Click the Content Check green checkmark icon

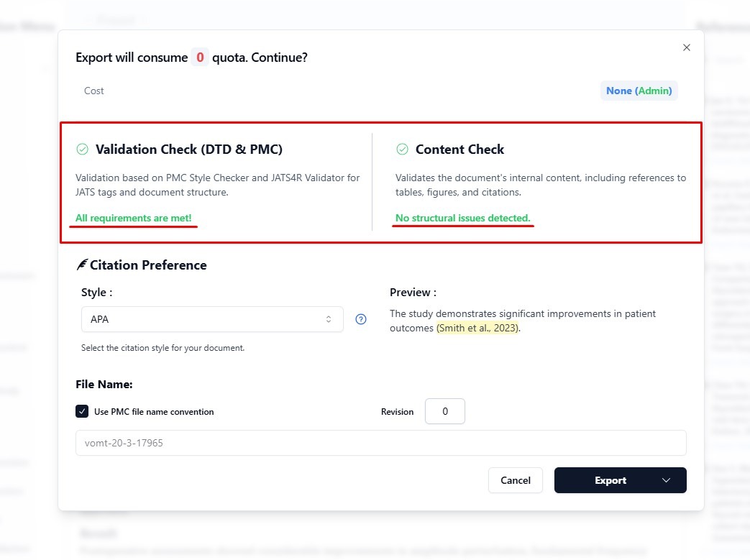pyautogui.click(x=402, y=150)
